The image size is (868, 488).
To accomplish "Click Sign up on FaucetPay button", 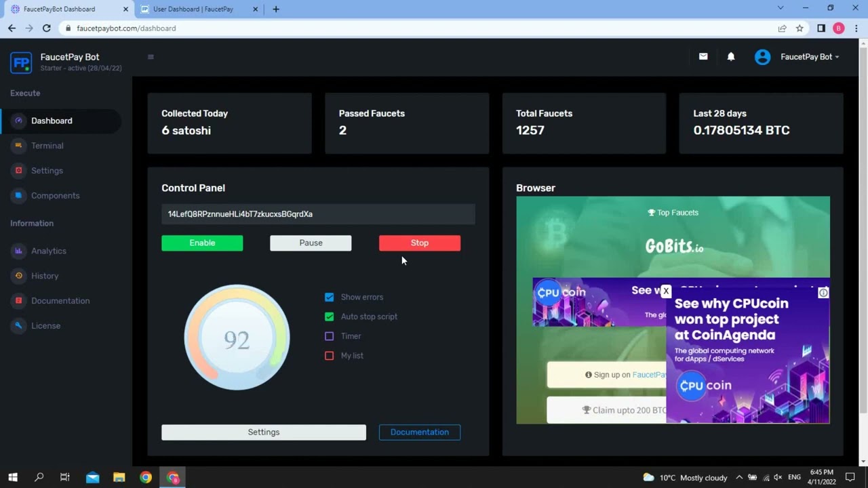I will click(x=607, y=375).
